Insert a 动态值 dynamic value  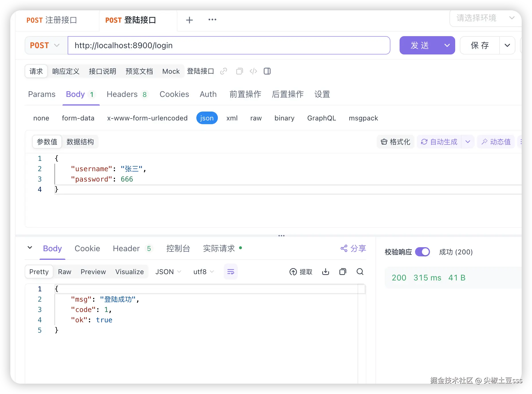click(x=496, y=142)
